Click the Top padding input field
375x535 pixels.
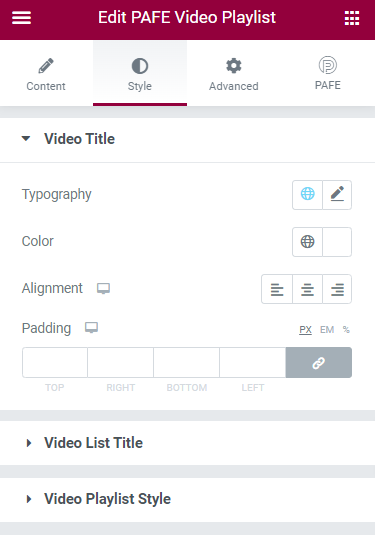point(55,362)
